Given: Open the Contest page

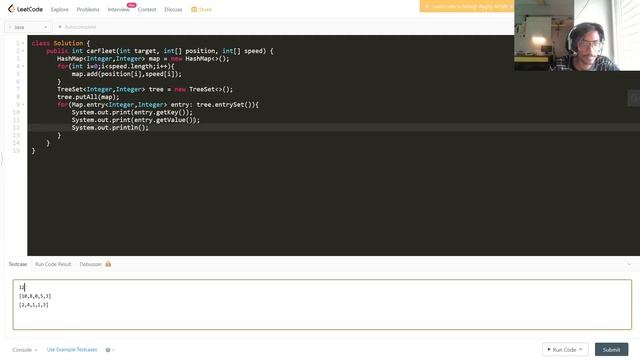Looking at the screenshot, I should [x=147, y=9].
